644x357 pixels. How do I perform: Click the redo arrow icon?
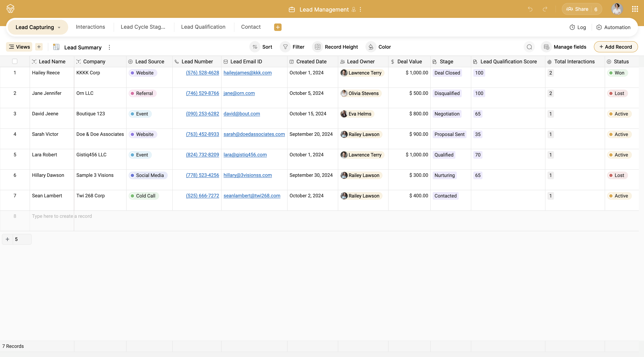[x=545, y=9]
